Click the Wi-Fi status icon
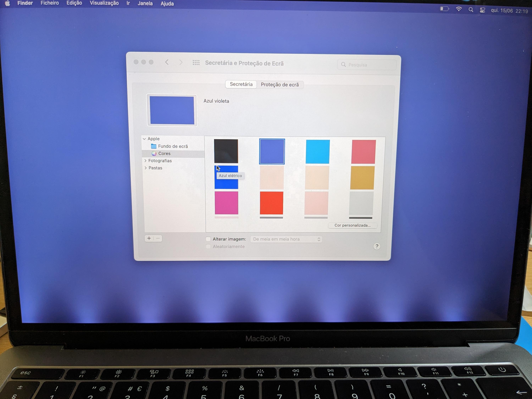Viewport: 532px width, 399px height. [459, 9]
